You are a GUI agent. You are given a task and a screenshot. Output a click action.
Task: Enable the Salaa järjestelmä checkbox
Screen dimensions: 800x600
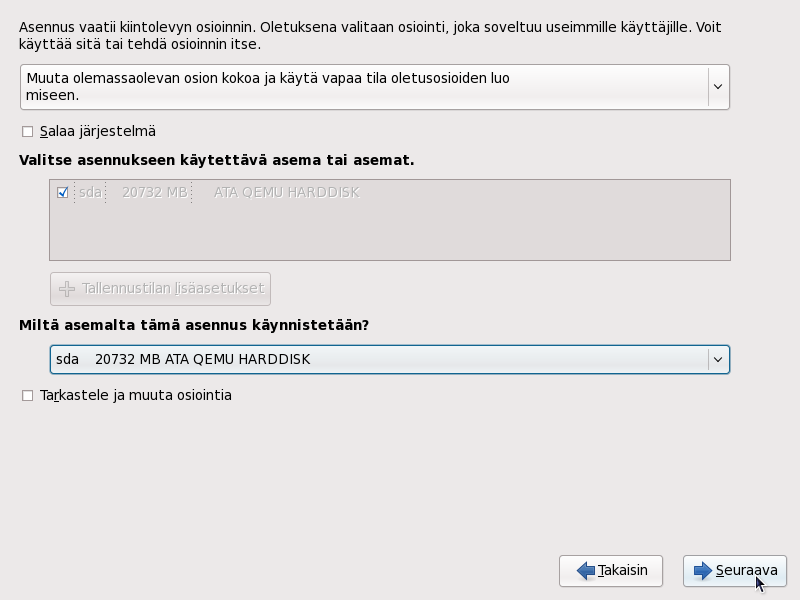[x=28, y=132]
